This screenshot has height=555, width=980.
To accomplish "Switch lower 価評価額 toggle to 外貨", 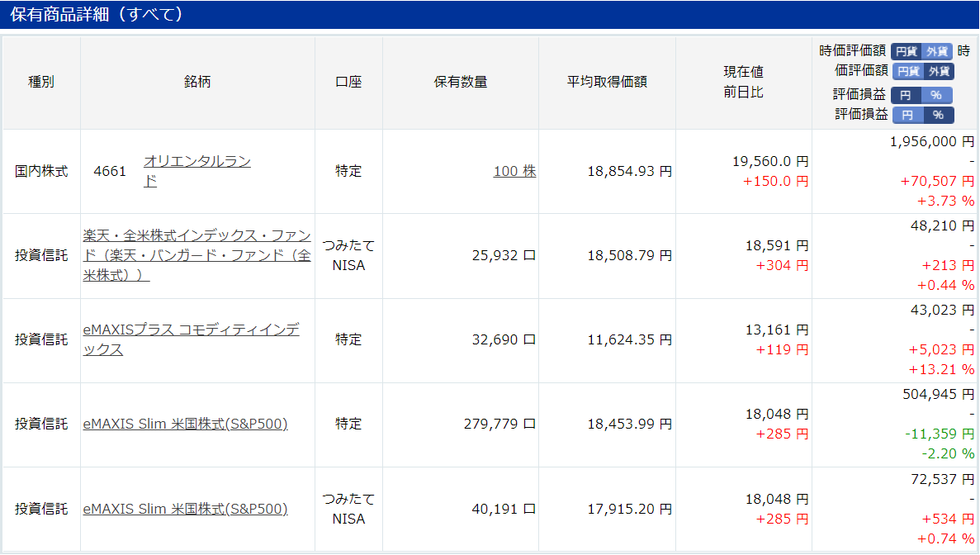I will (x=939, y=71).
